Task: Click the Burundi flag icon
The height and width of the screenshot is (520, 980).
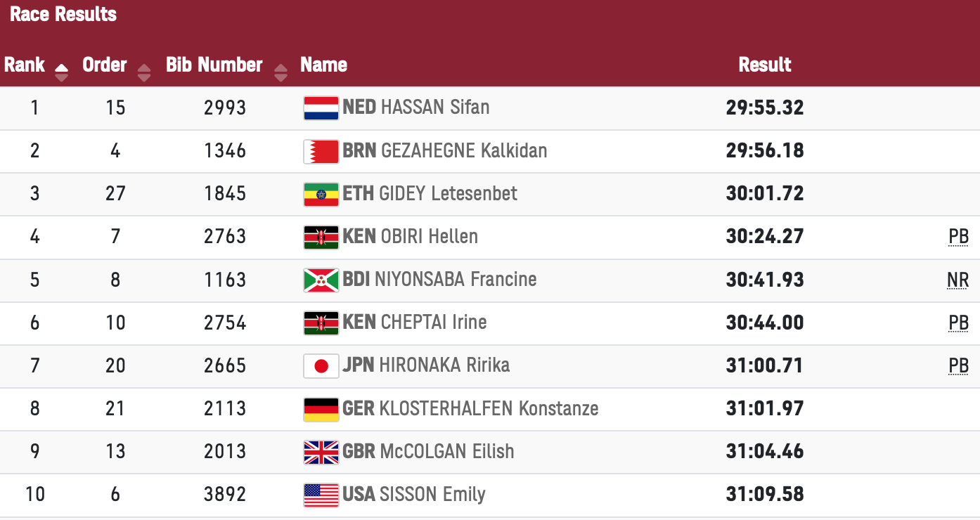Action: point(321,280)
